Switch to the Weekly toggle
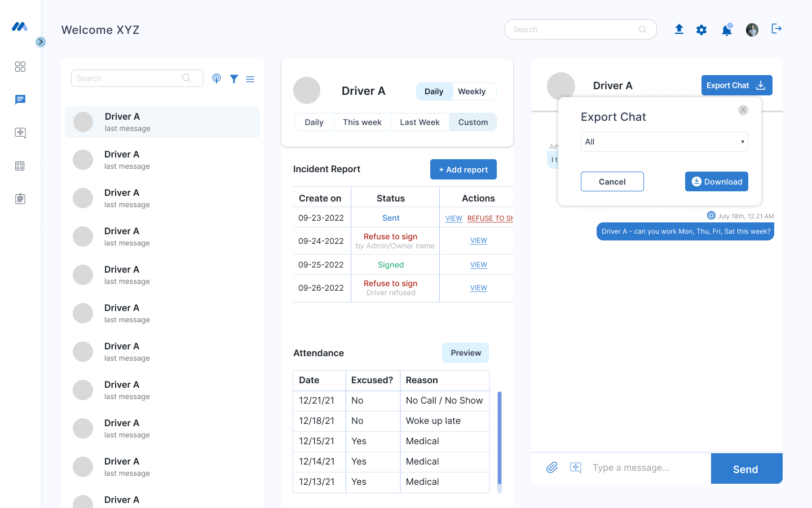This screenshot has height=508, width=812. [x=471, y=91]
